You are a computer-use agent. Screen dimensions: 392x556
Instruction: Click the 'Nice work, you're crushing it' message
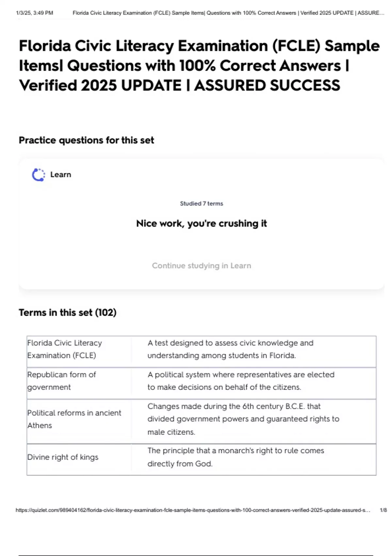point(201,223)
